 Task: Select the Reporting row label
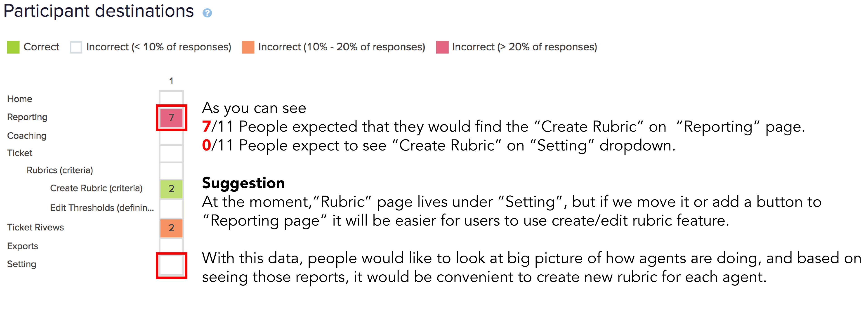(27, 117)
